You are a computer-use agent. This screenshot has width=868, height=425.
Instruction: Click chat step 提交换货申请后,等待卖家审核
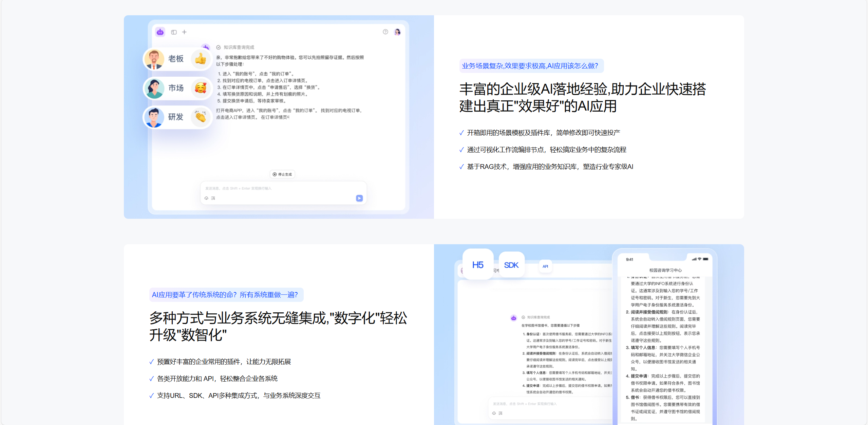[x=253, y=101]
